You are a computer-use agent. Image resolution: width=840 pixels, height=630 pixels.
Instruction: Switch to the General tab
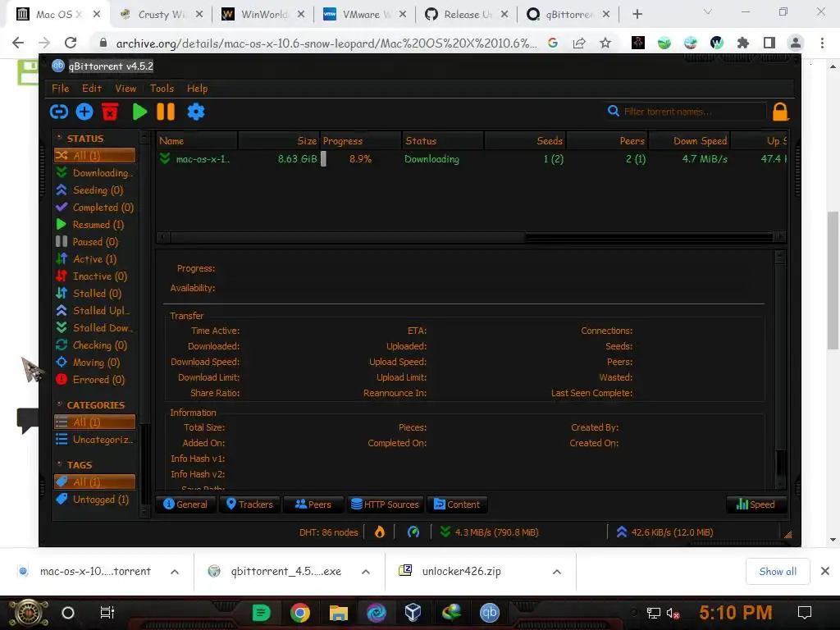click(x=185, y=504)
